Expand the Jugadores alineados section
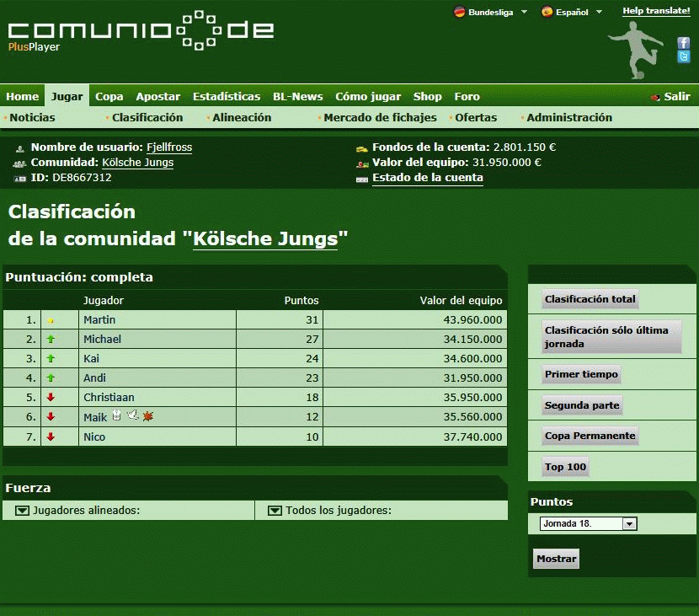The height and width of the screenshot is (616, 699). click(x=23, y=511)
